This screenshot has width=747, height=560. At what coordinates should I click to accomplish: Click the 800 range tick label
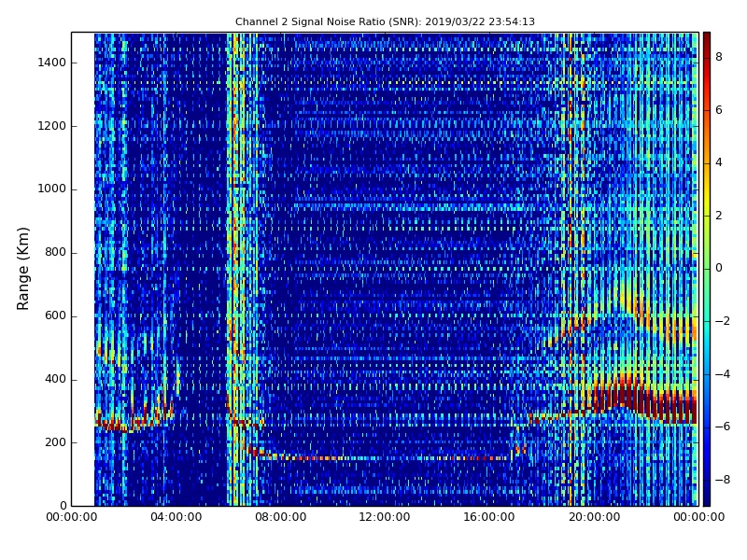click(x=55, y=252)
